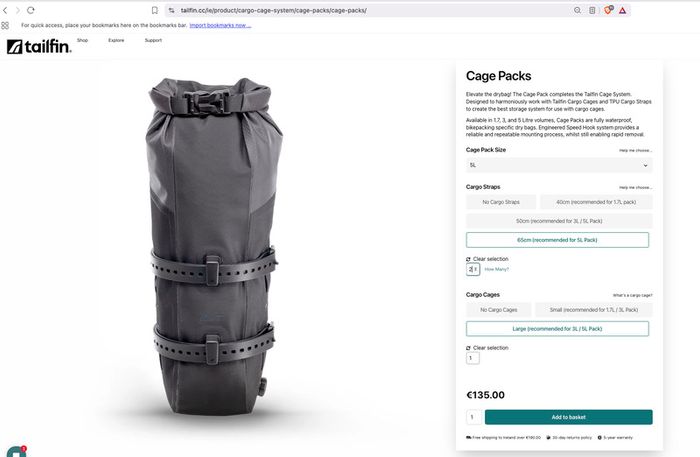The image size is (700, 457).
Task: Expand the Cage Pack Size dropdown
Action: pos(559,165)
